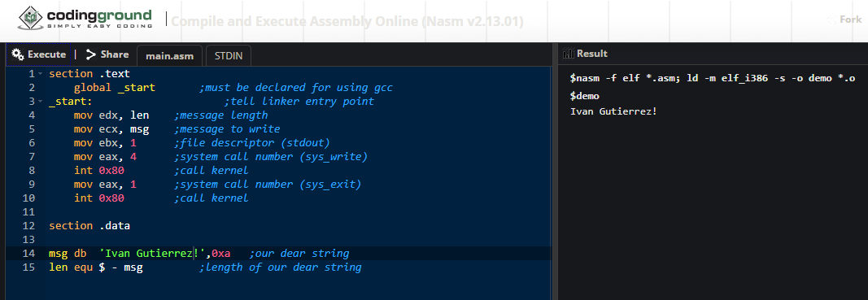
Task: Click the ';tell linker entry point' comment
Action: click(299, 102)
